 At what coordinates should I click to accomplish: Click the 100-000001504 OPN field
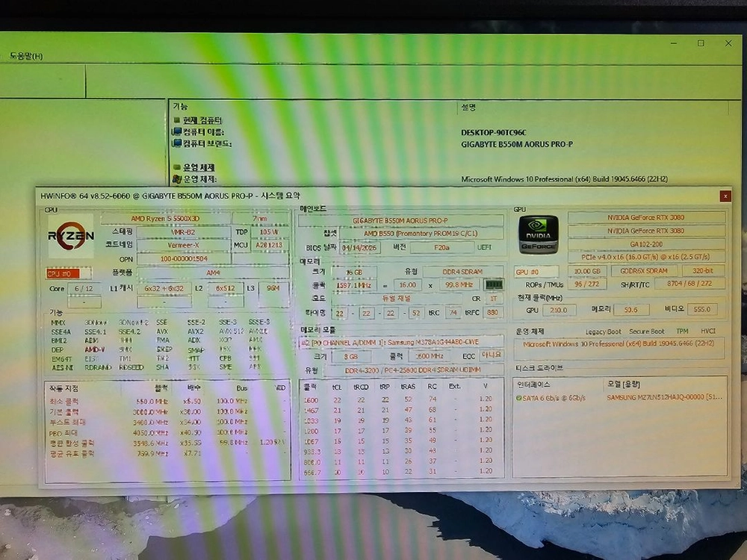[x=184, y=258]
